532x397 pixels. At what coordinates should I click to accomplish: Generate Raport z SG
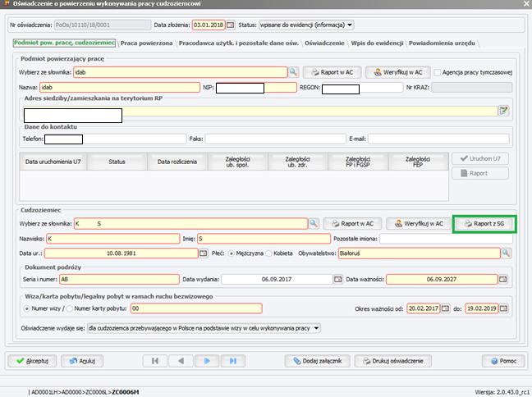click(484, 224)
